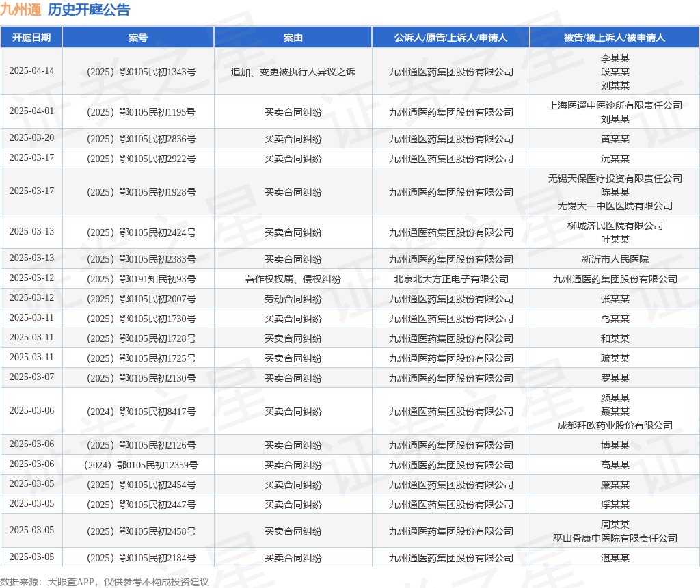Click defendant 颜某某
This screenshot has width=700, height=588.
click(x=615, y=398)
